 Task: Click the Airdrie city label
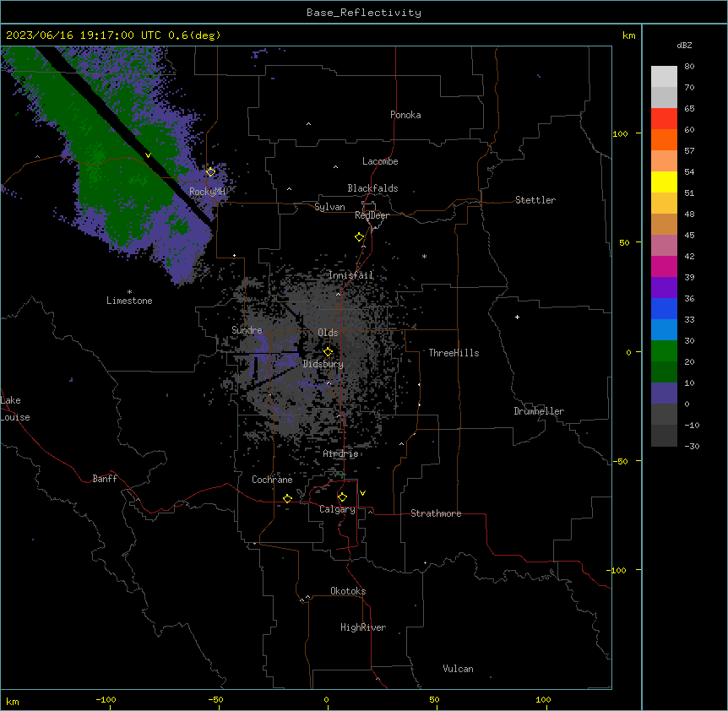(x=340, y=453)
